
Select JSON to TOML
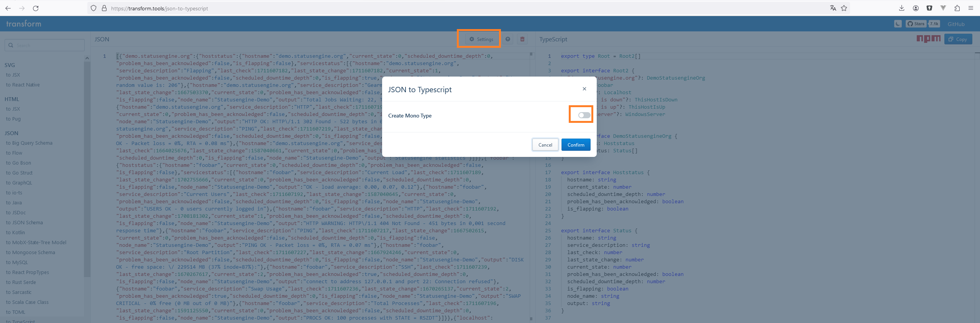pos(16,312)
